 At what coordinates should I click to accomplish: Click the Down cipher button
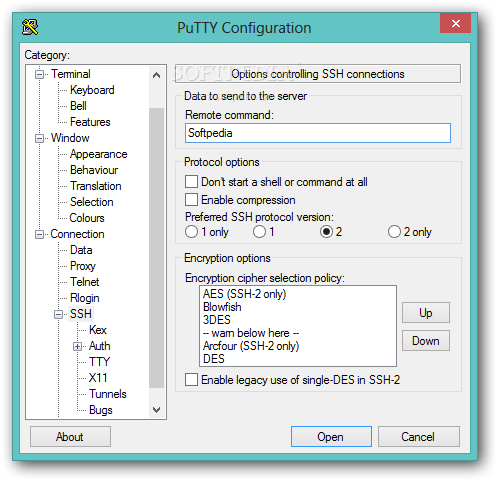426,341
